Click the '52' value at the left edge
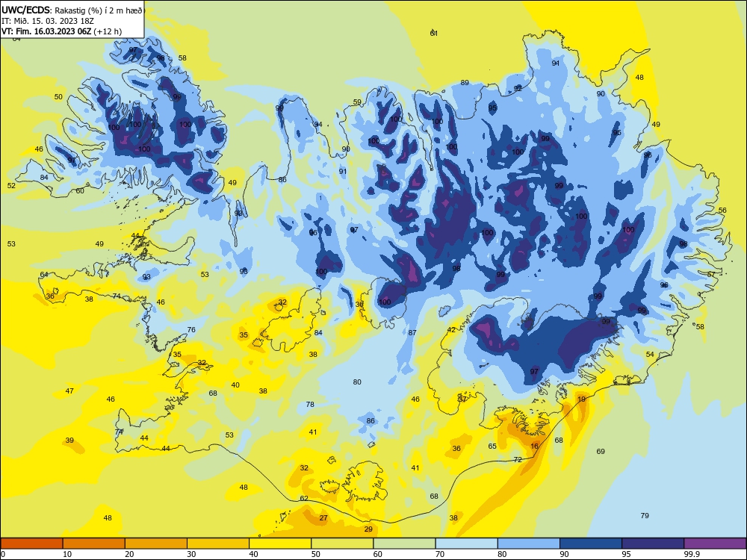 [x=11, y=185]
